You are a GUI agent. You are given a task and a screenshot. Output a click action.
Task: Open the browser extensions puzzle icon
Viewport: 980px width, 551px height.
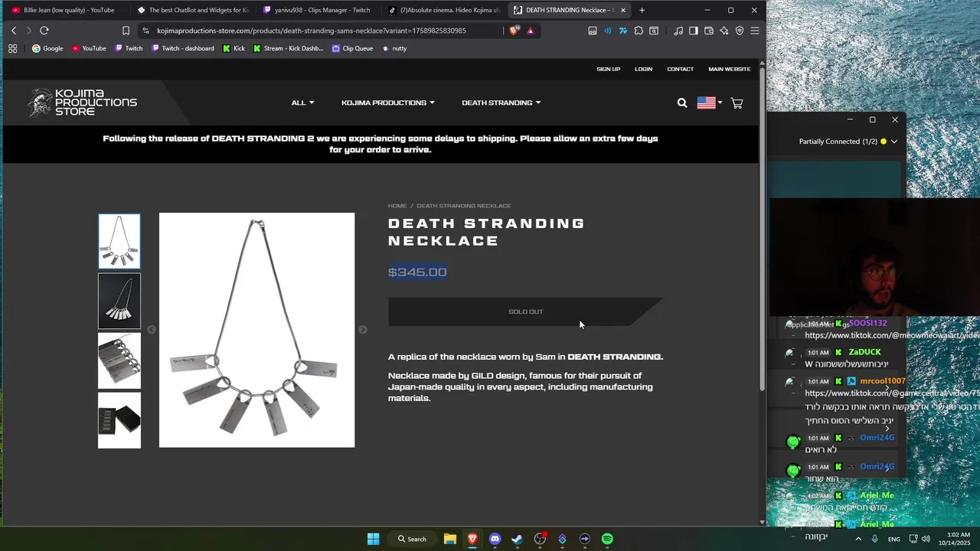coord(639,31)
